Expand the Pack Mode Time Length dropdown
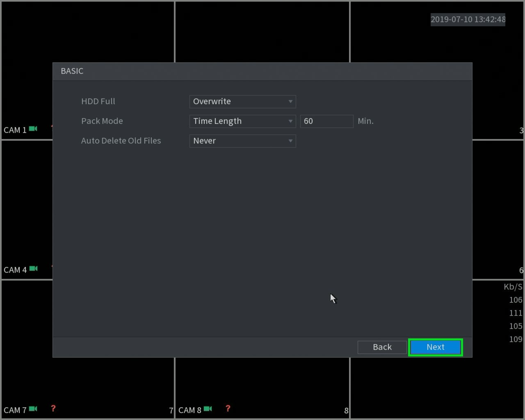The image size is (525, 420). [242, 121]
